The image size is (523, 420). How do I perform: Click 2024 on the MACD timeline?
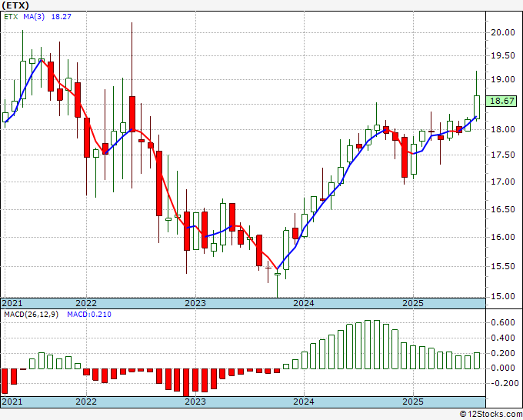[304, 402]
